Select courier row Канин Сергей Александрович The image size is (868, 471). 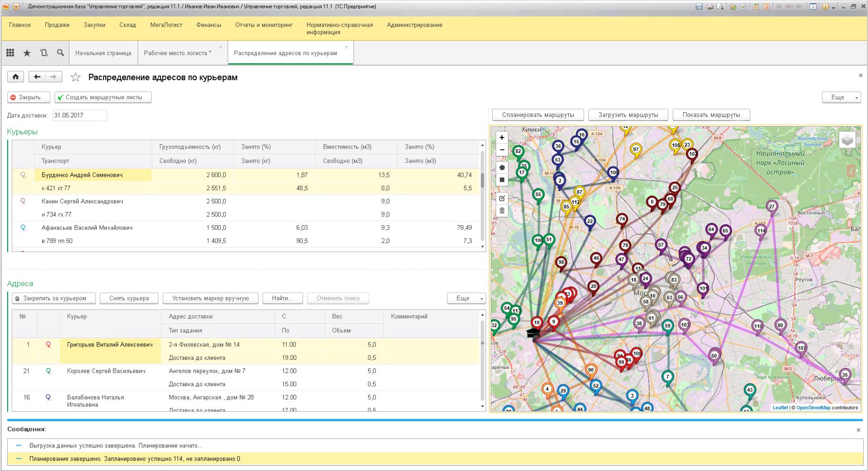pyautogui.click(x=245, y=208)
